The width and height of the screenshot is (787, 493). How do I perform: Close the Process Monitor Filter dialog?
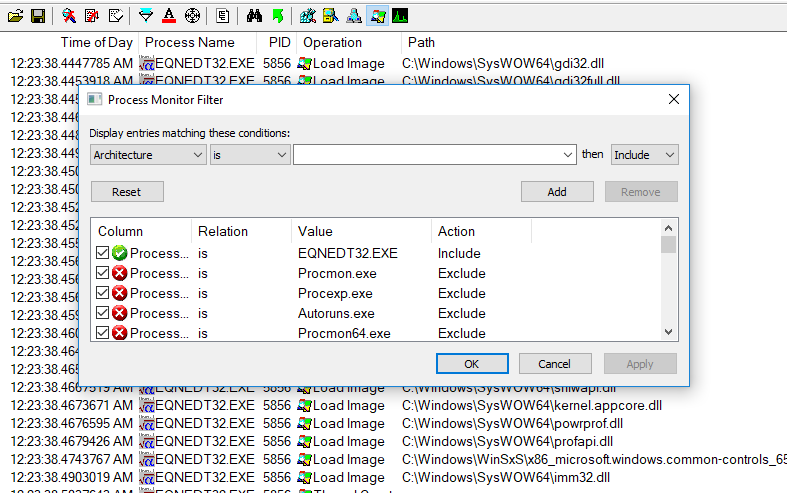[x=674, y=99]
